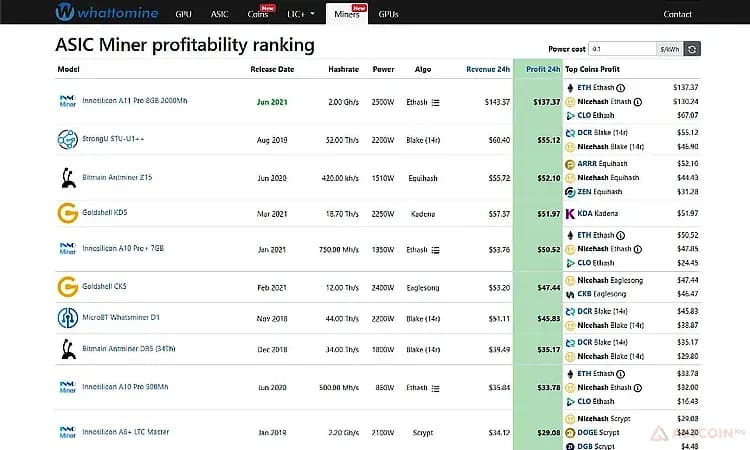Select the Jun 2021 release date
The height and width of the screenshot is (450, 750).
point(272,102)
